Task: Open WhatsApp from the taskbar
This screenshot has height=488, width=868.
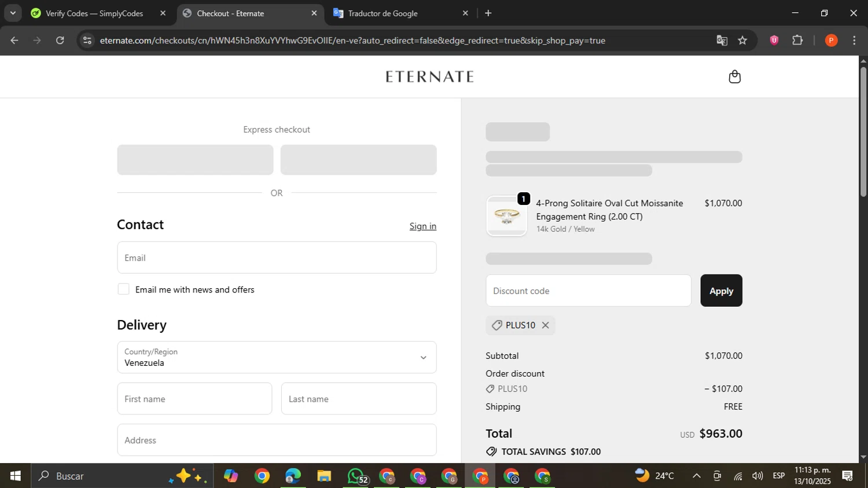Action: 356,476
